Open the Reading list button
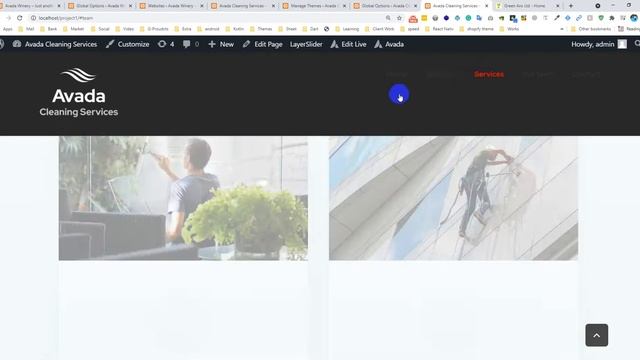This screenshot has height=360, width=640. 629,29
